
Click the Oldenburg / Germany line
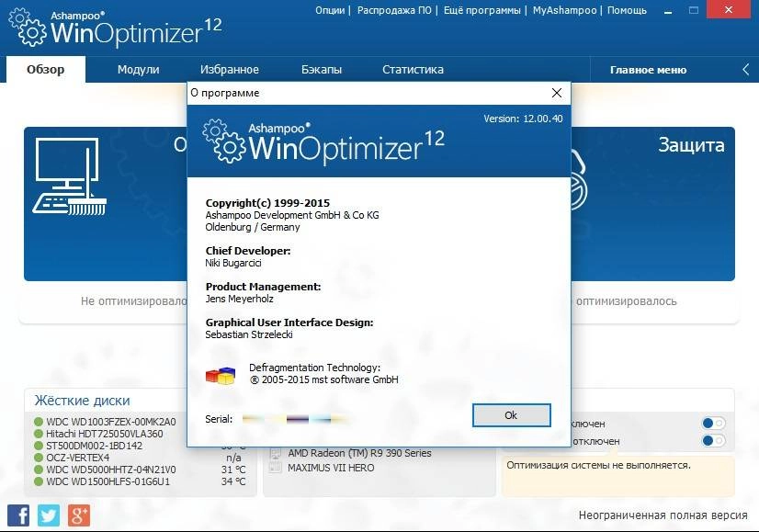click(253, 227)
